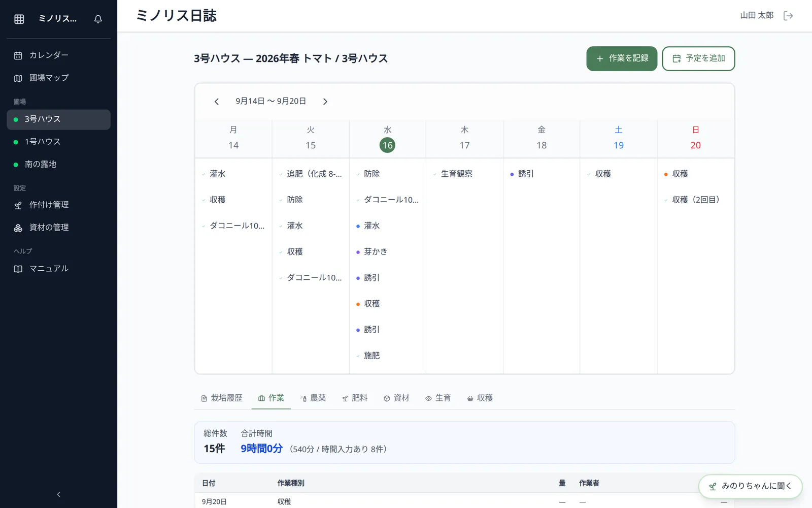Image resolution: width=812 pixels, height=508 pixels.
Task: Select Thursday 17 column header
Action: [464, 138]
